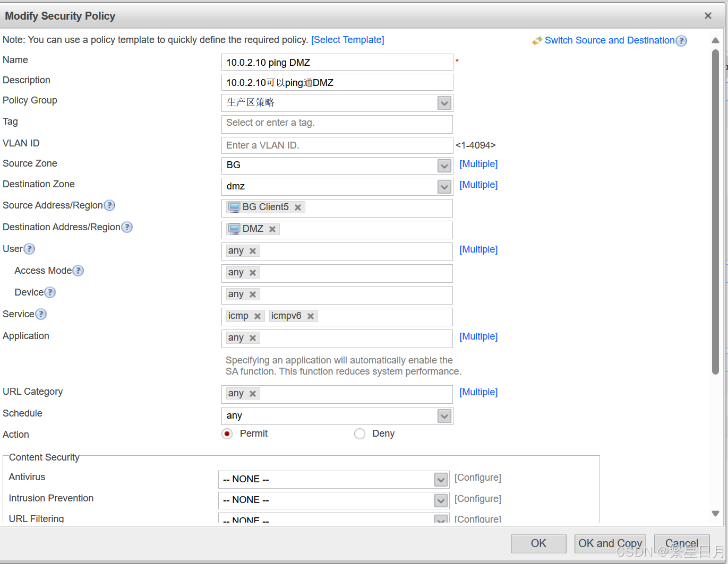The height and width of the screenshot is (564, 728).
Task: Remove 'any' tag from User field
Action: coord(253,251)
